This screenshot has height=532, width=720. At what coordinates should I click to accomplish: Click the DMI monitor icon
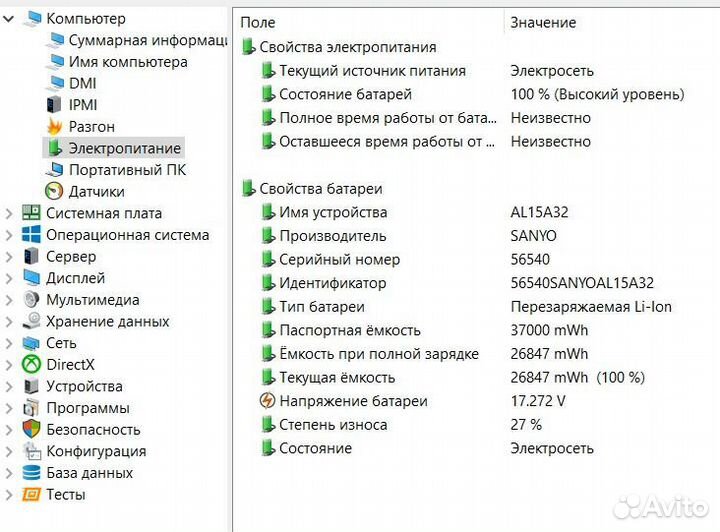[x=55, y=83]
